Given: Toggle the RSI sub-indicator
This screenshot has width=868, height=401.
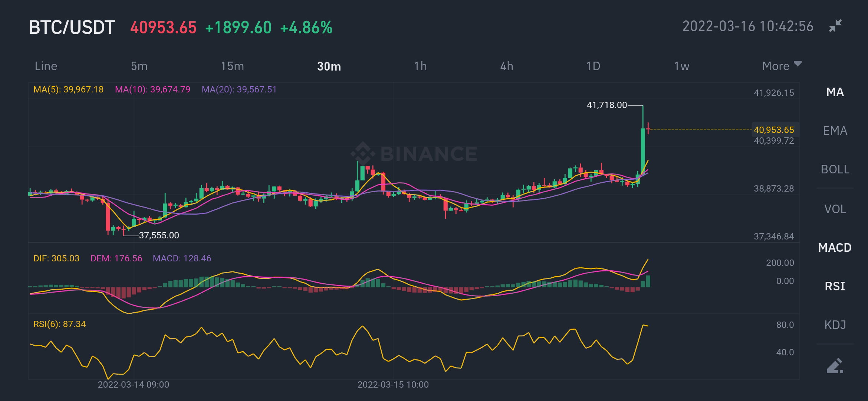Looking at the screenshot, I should click(x=835, y=286).
